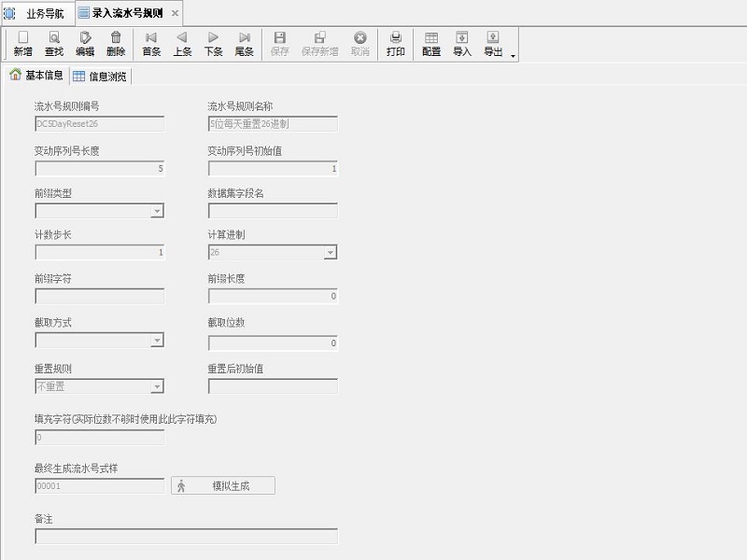The image size is (747, 560).
Task: Open the 配置 (Configure) tool
Action: [x=431, y=44]
